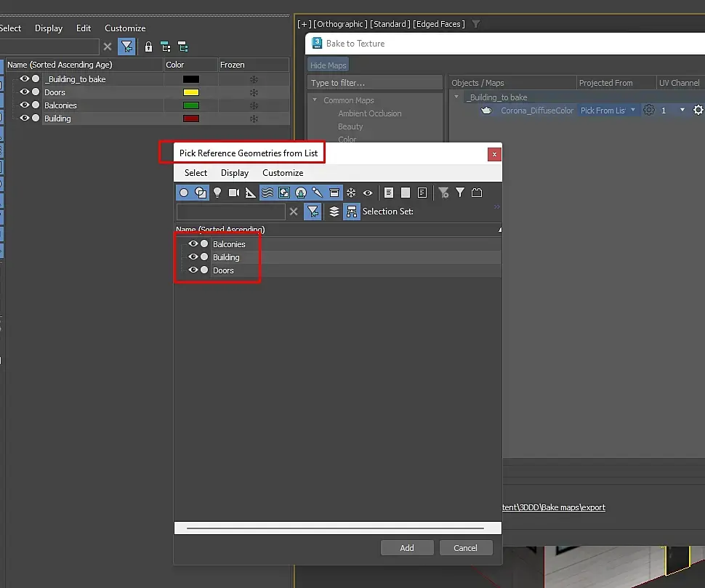Toggle Display XRefs download-circle icon
The height and width of the screenshot is (588, 705).
[x=301, y=193]
